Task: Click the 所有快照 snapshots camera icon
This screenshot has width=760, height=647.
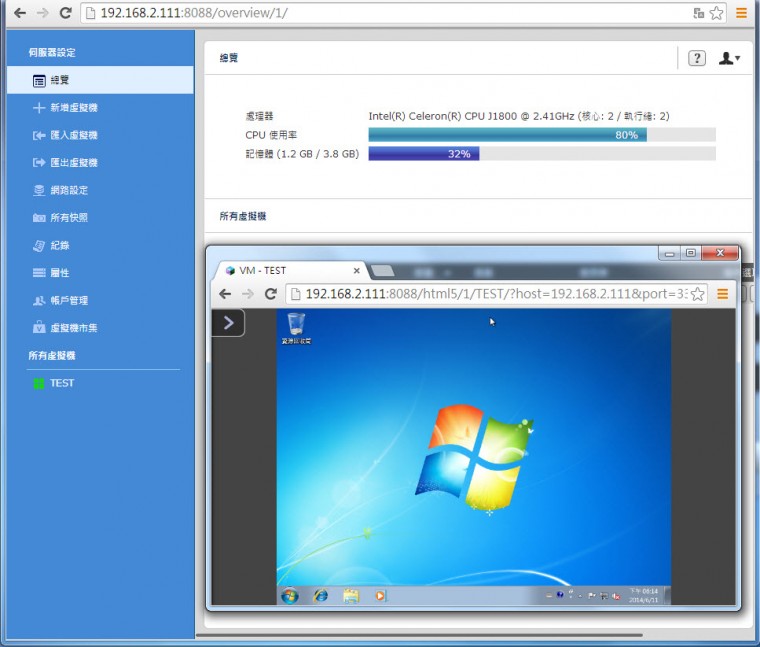Action: [39, 218]
